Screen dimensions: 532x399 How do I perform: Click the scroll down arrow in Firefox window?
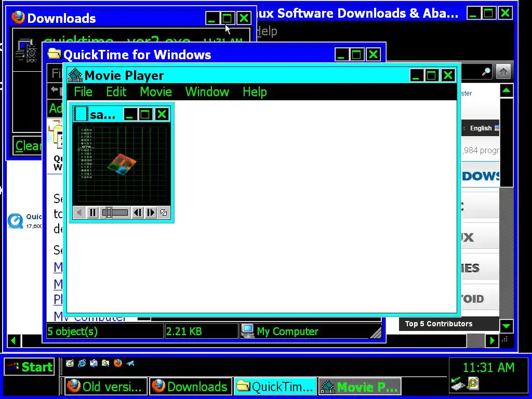pyautogui.click(x=506, y=326)
